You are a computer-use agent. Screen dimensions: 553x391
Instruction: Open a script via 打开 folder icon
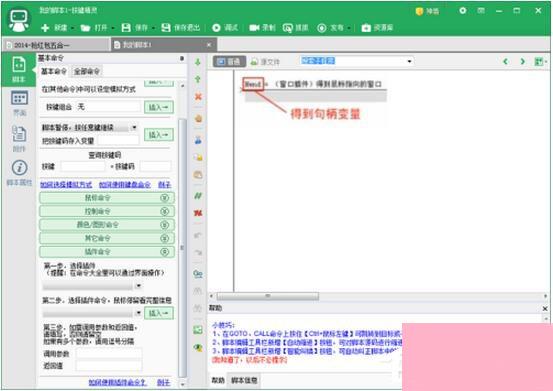85,28
